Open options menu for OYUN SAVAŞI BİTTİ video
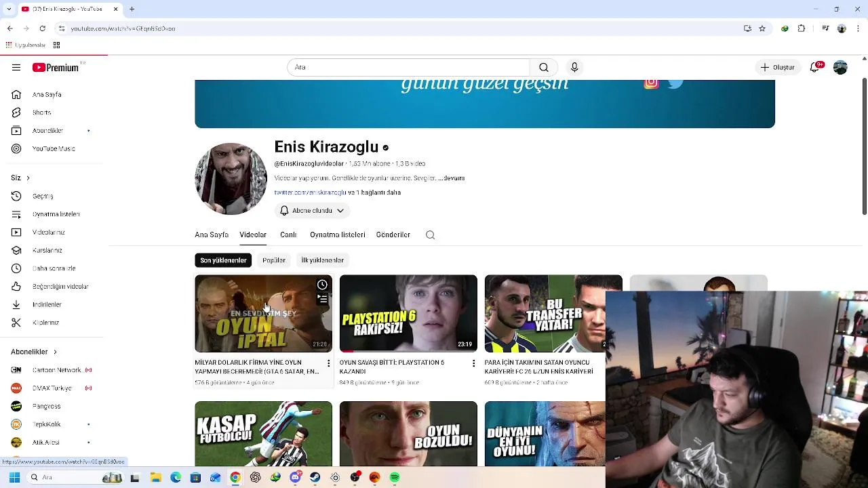 pyautogui.click(x=473, y=363)
